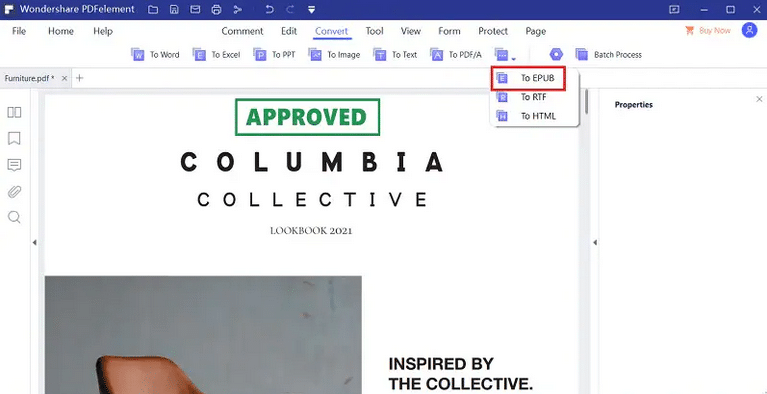767x394 pixels.
Task: Choose To EPUB from the dropdown
Action: 529,78
